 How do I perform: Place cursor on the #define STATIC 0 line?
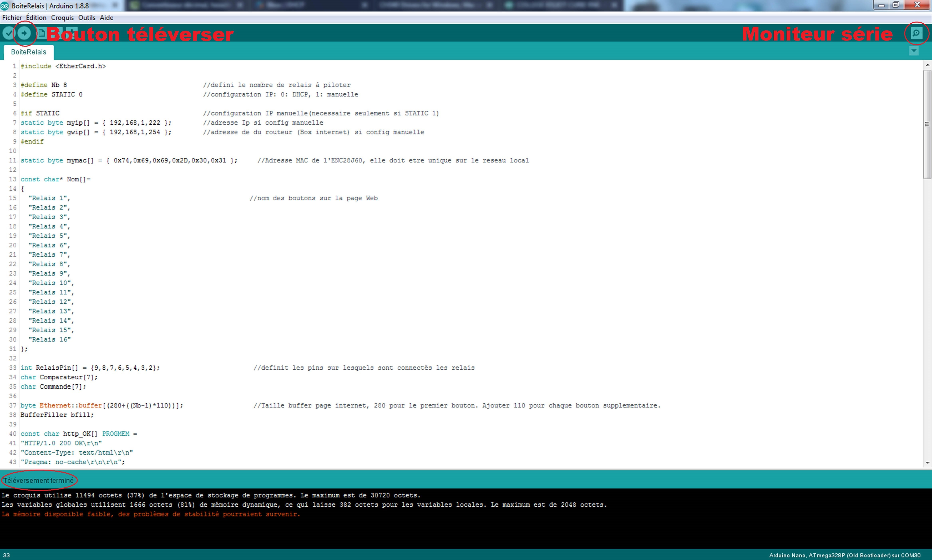[52, 94]
